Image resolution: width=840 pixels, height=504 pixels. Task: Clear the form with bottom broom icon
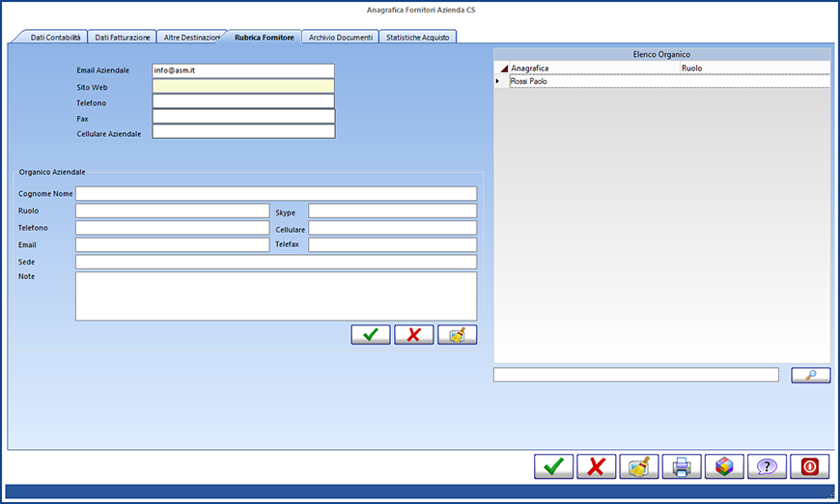639,466
